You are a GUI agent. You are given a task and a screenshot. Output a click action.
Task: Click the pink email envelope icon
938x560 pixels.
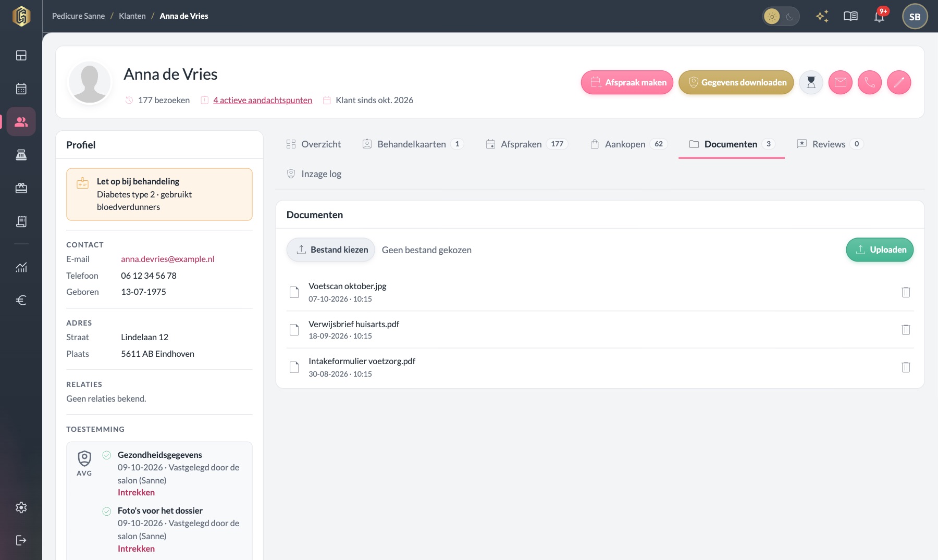coord(841,82)
